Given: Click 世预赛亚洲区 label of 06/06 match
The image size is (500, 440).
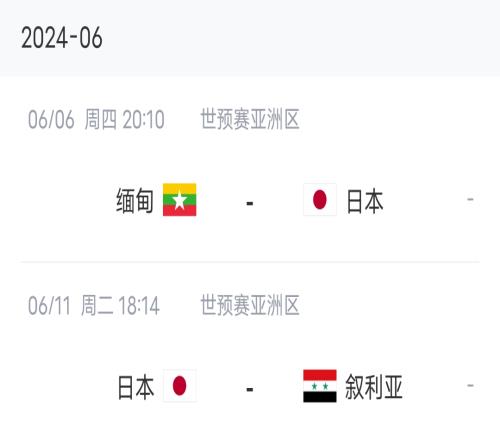Looking at the screenshot, I should [x=250, y=119].
